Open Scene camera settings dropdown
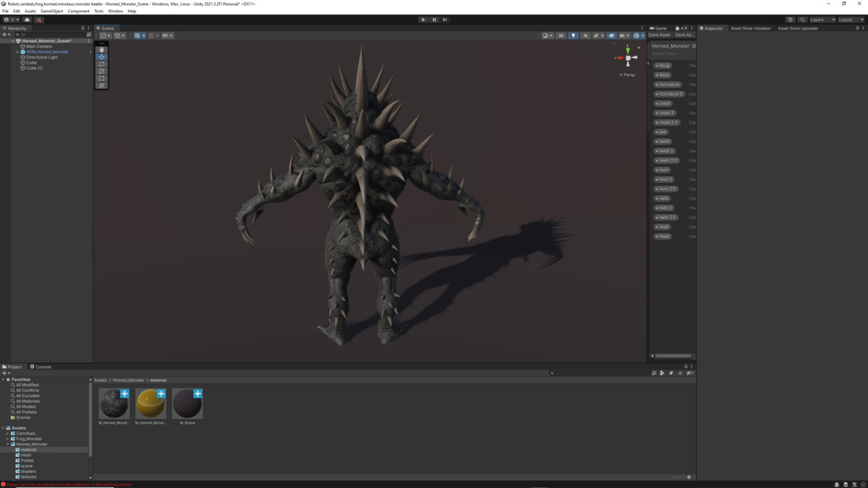The height and width of the screenshot is (488, 868). coord(624,35)
